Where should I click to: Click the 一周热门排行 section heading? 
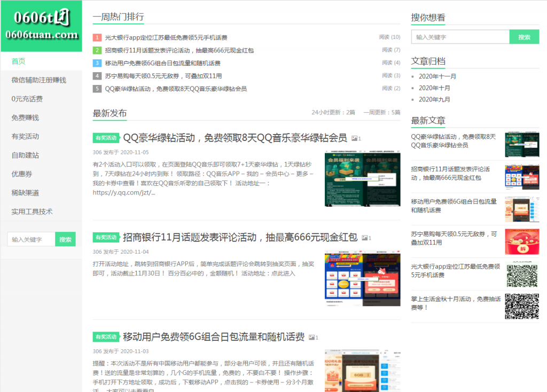118,17
